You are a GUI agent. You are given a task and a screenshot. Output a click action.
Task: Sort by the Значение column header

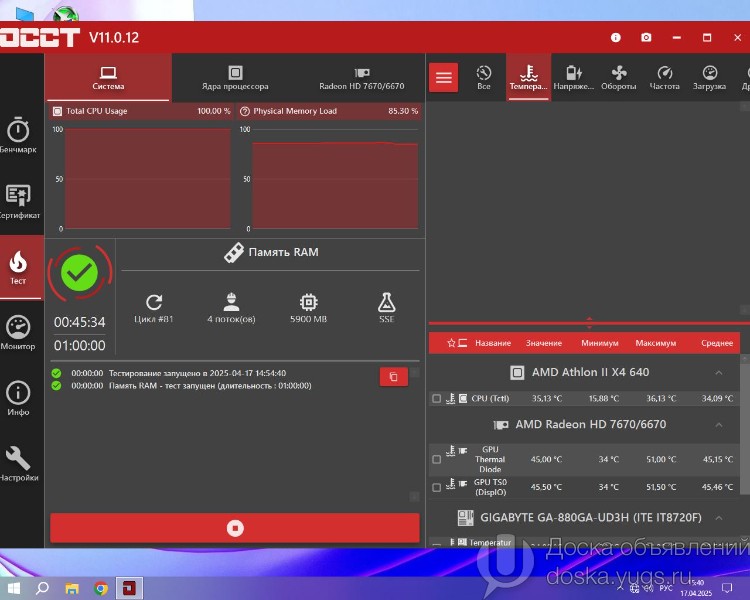point(544,343)
